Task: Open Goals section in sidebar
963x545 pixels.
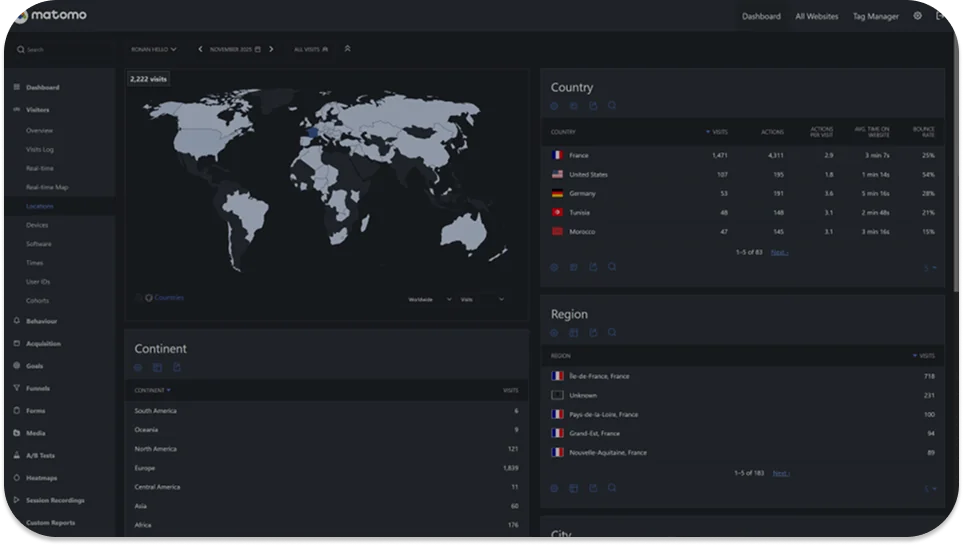Action: pos(34,366)
